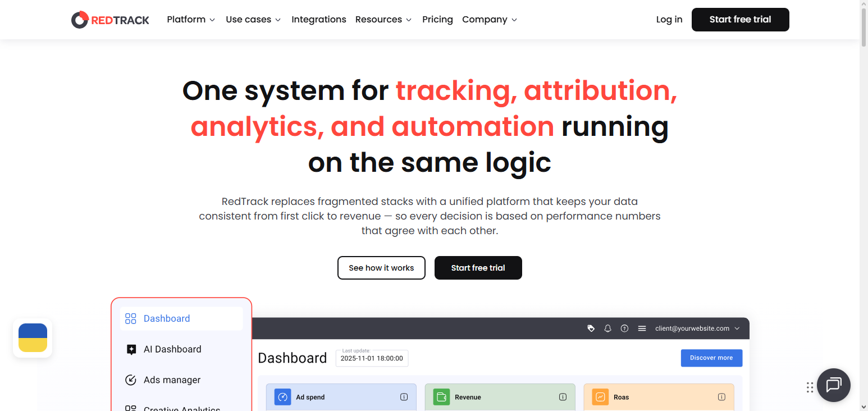The width and height of the screenshot is (868, 411).
Task: Open the Use cases dropdown
Action: pos(253,19)
